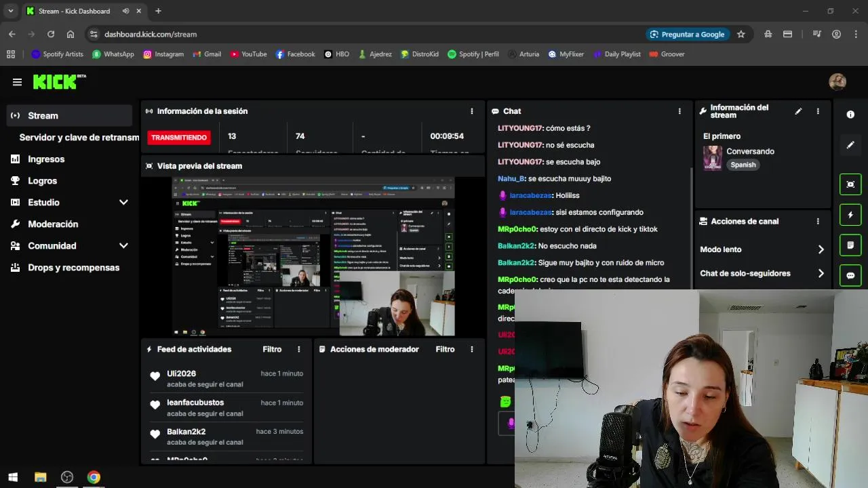Open the Chat panel three-dot menu
This screenshot has height=488, width=868.
[x=679, y=111]
